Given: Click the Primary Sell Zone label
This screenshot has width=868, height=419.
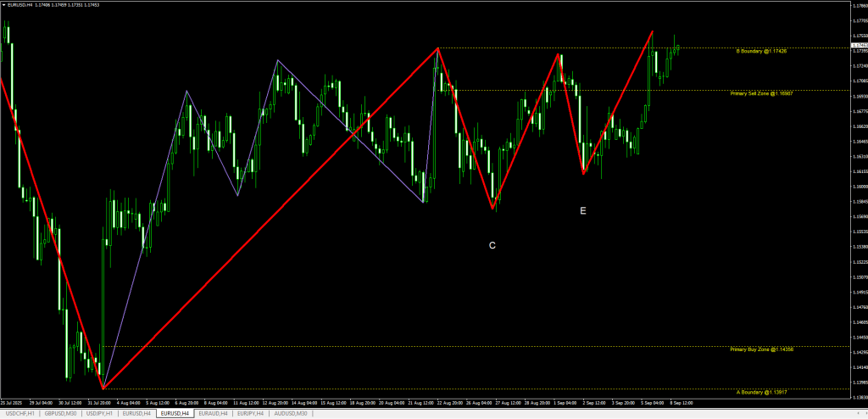Looking at the screenshot, I should point(761,94).
